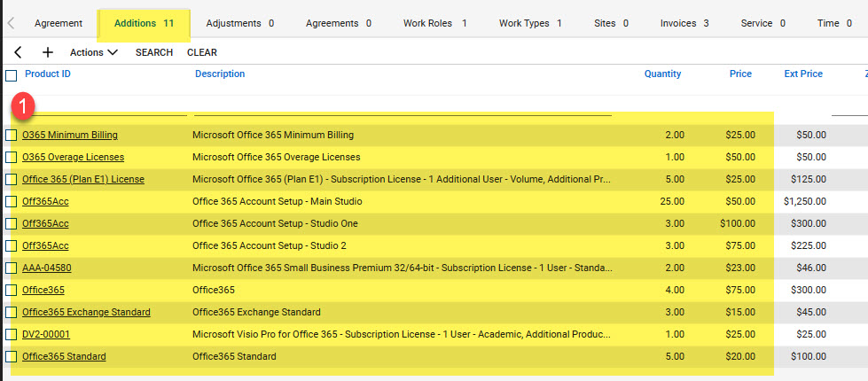Check the O365 Minimum Billing row checkbox
Image resolution: width=868 pixels, height=381 pixels.
click(x=11, y=135)
